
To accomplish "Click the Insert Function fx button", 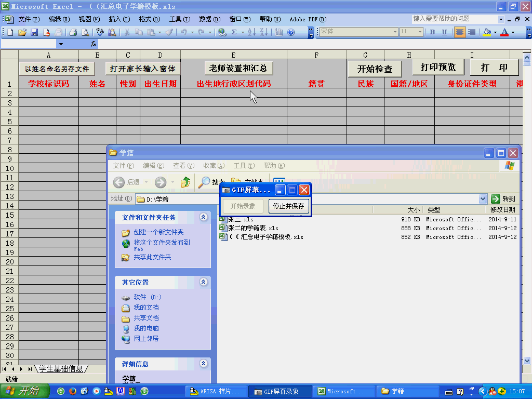I will [94, 44].
